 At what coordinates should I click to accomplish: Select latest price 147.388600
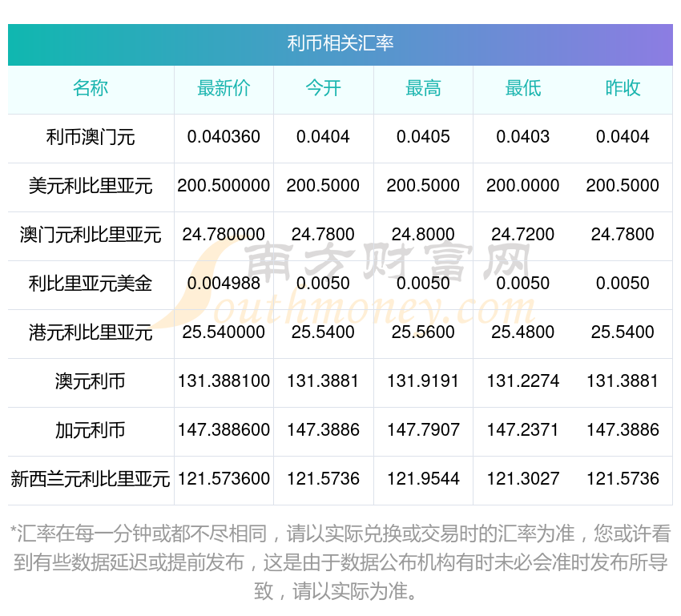(x=224, y=430)
